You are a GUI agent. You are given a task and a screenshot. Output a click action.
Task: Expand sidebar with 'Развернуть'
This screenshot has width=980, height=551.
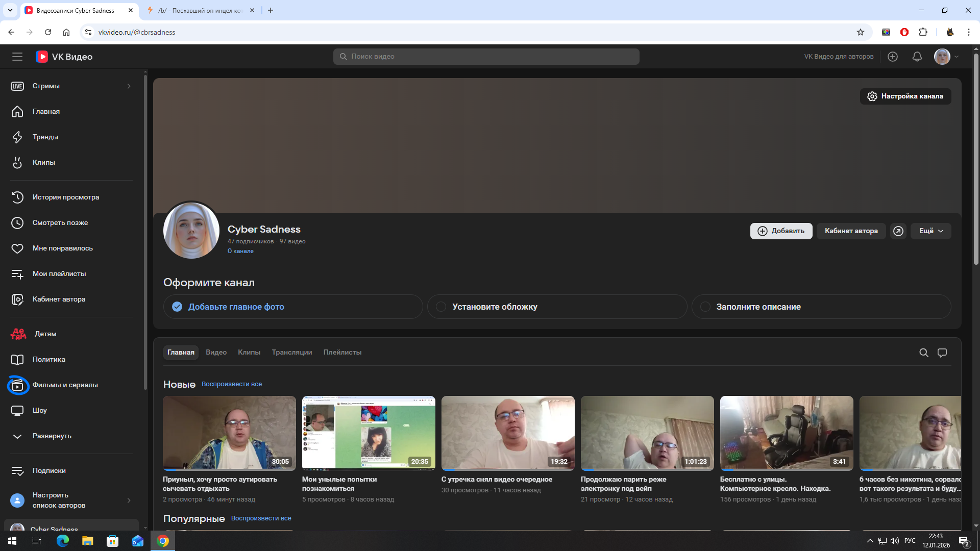tap(52, 436)
